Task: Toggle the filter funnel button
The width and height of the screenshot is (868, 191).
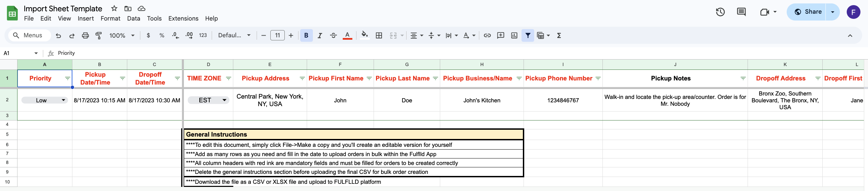Action: [528, 36]
